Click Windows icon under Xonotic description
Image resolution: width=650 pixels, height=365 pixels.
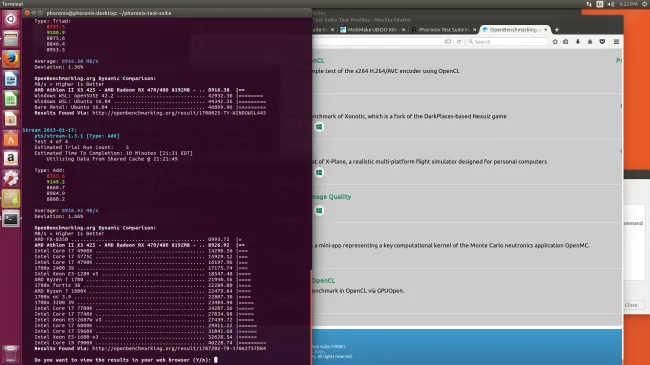(x=319, y=127)
